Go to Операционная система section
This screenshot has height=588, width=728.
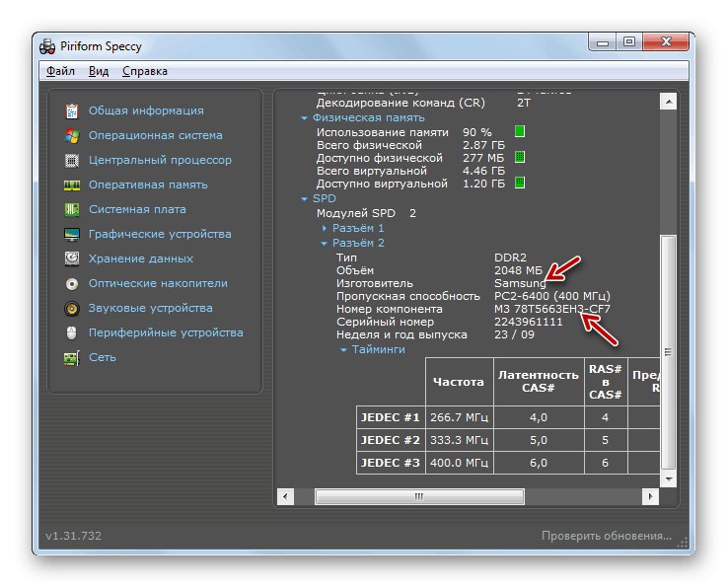(x=156, y=135)
